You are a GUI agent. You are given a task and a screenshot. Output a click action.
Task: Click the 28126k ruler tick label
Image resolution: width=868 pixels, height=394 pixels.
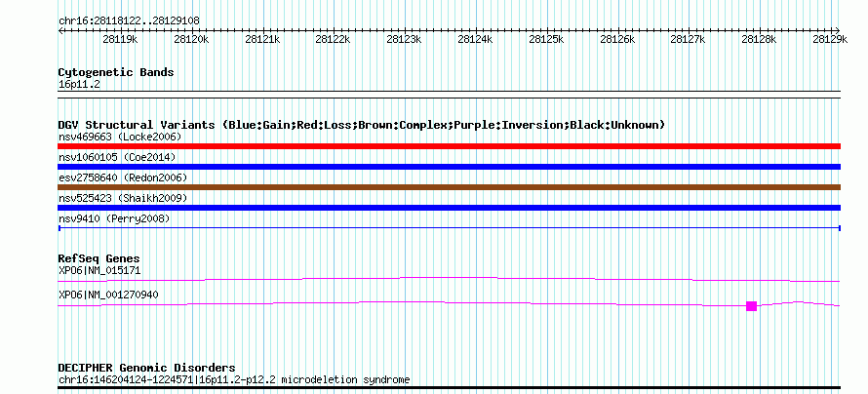(x=616, y=39)
